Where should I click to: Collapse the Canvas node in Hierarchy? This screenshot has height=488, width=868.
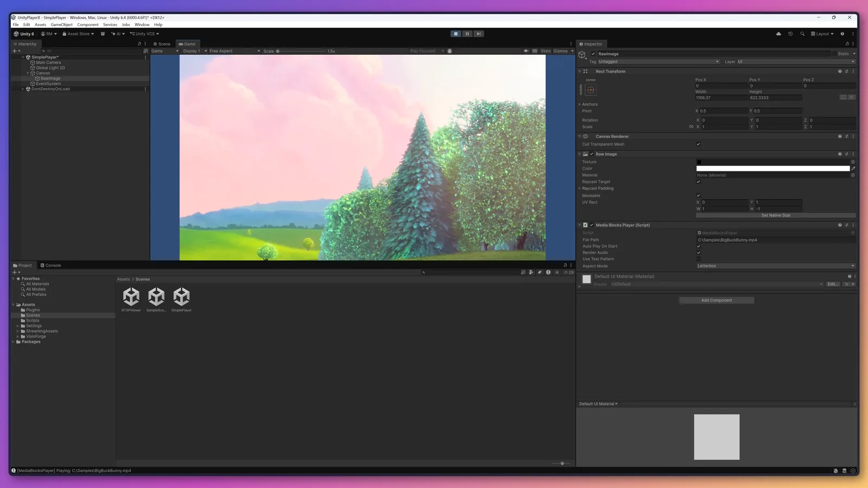(x=28, y=73)
